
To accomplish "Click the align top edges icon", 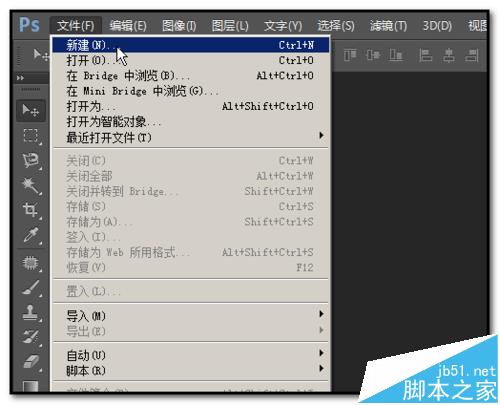I will 350,55.
